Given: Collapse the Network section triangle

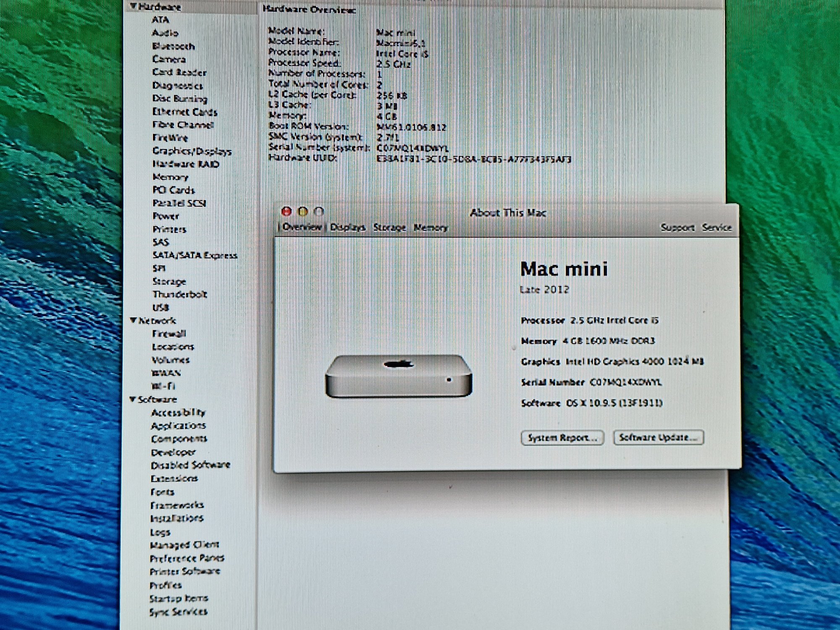Looking at the screenshot, I should tap(133, 320).
